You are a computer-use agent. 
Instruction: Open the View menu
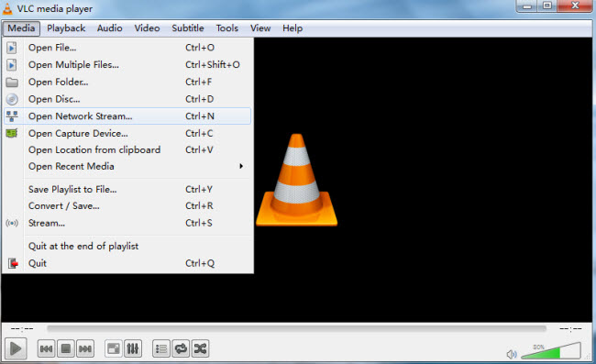click(260, 28)
